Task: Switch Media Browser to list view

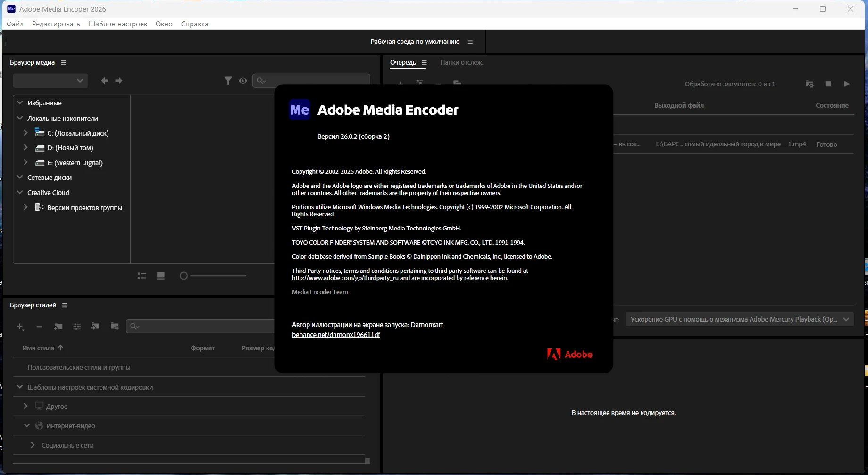Action: pos(142,276)
